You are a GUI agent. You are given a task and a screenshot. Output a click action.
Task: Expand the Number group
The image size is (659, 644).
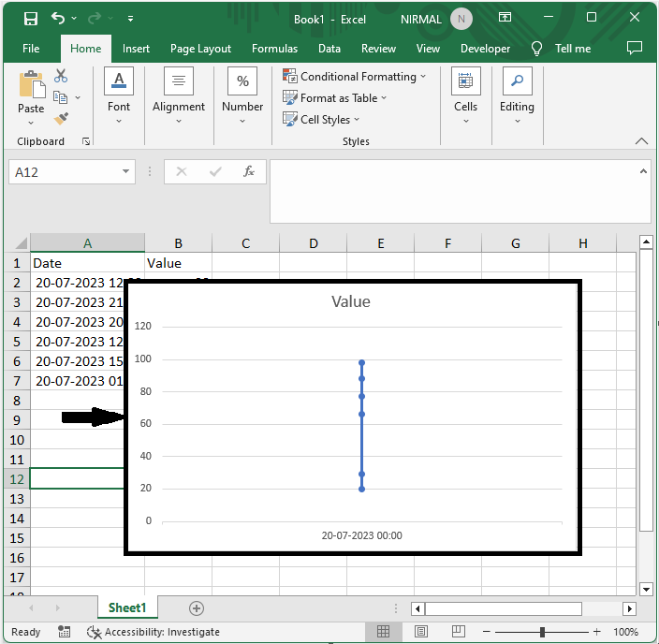click(242, 95)
